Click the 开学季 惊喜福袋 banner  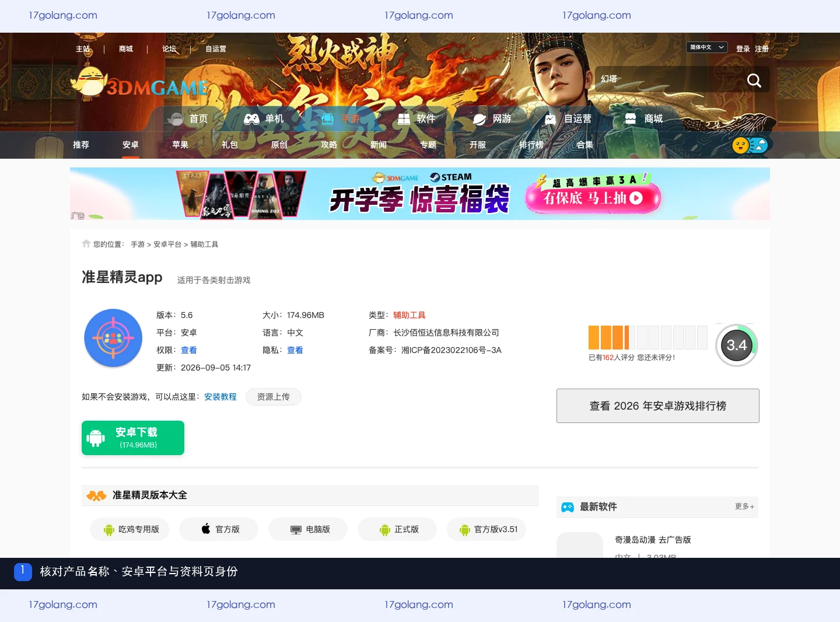(x=420, y=194)
